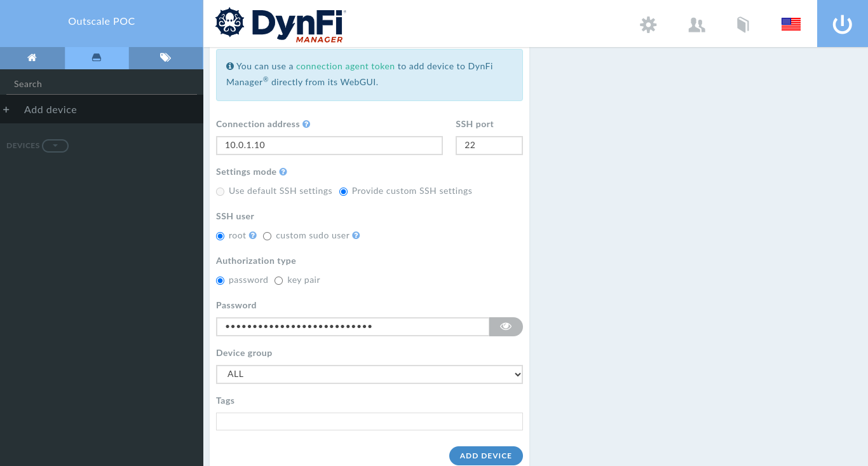Click Add device in the sidebar
The height and width of the screenshot is (466, 868).
click(50, 109)
